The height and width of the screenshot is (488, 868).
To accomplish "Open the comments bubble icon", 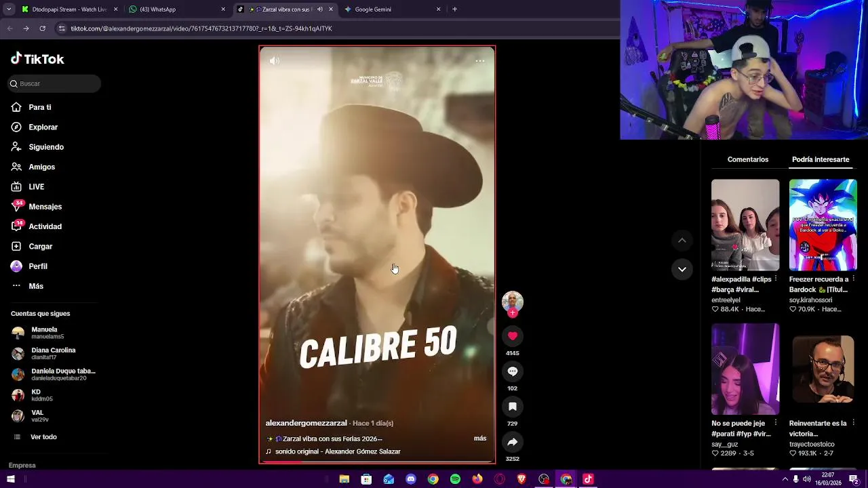I will pyautogui.click(x=513, y=371).
